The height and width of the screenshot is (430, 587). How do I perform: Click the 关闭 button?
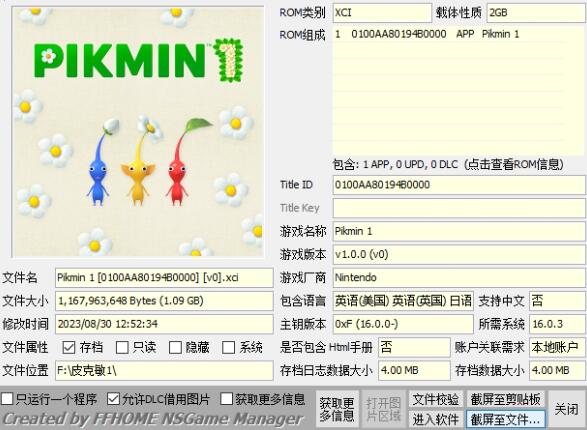click(566, 409)
